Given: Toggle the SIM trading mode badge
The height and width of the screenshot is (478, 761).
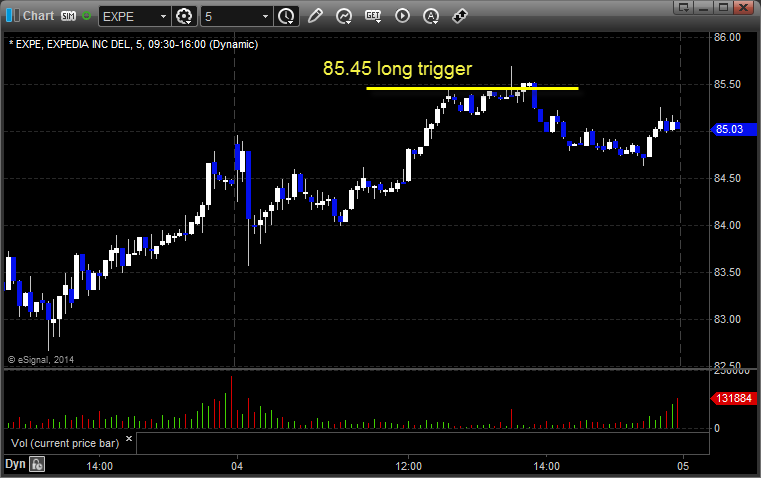Looking at the screenshot, I should point(68,16).
